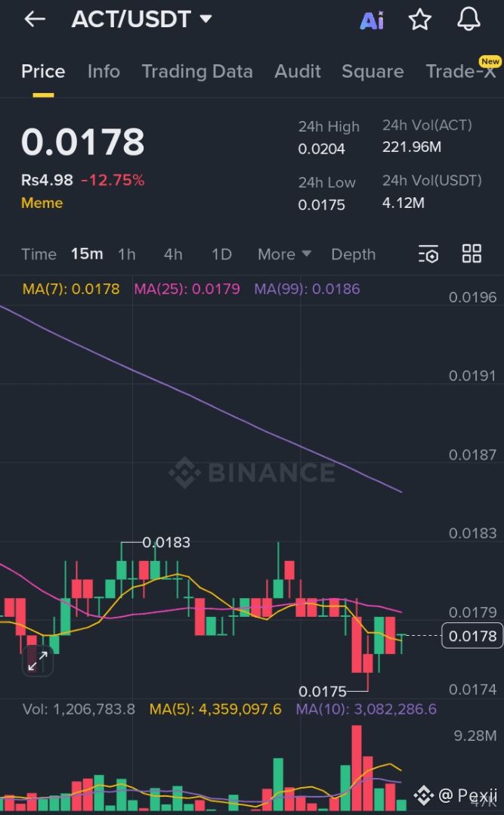Show the Depth chart

pyautogui.click(x=354, y=254)
